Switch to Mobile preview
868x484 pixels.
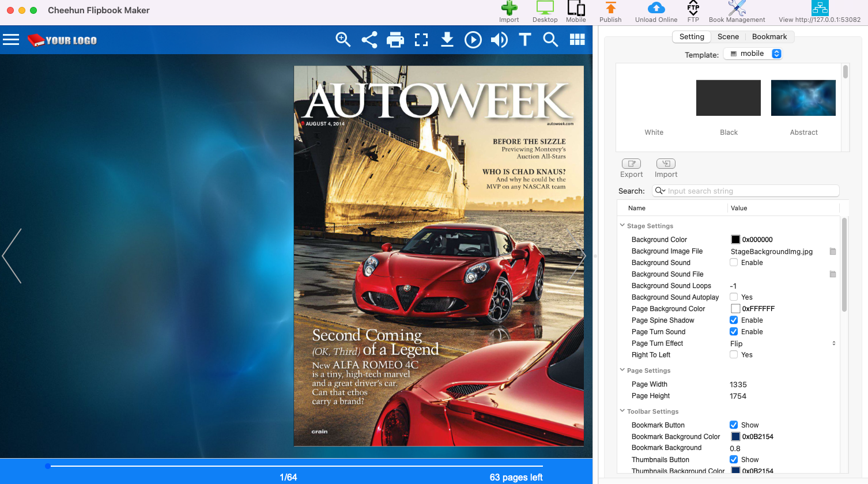pos(576,12)
